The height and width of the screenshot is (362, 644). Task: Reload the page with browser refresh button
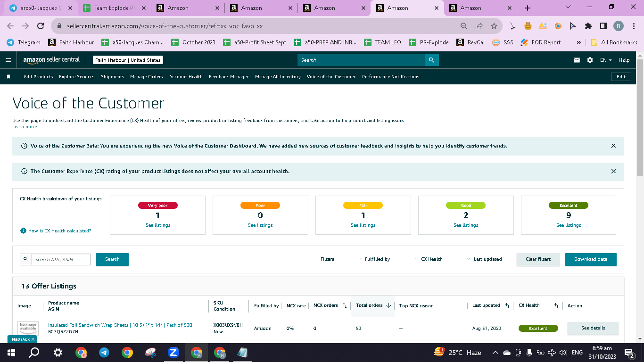[x=41, y=26]
